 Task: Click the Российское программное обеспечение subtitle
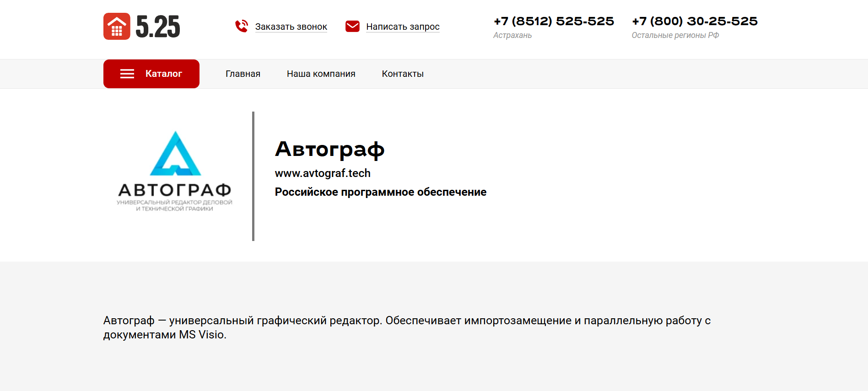(380, 192)
